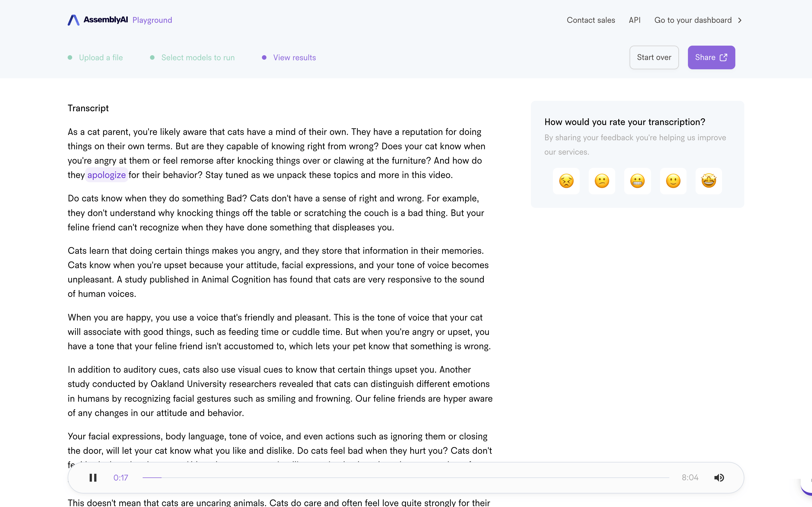Click the Playground label in header

tap(152, 20)
